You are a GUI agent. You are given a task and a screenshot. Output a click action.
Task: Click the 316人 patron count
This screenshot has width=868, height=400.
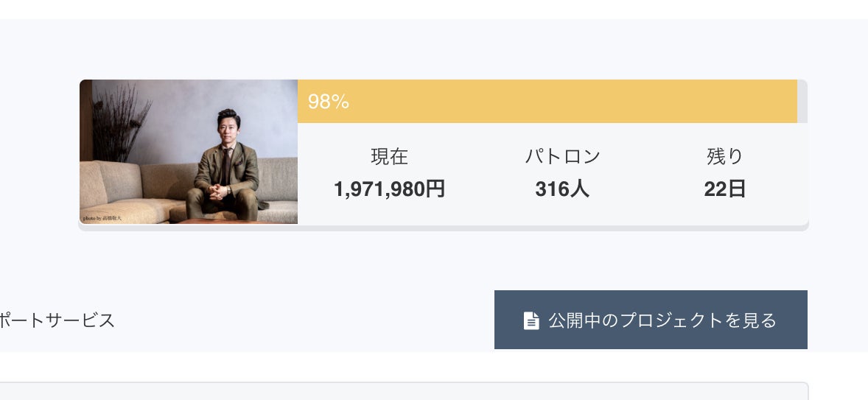[x=562, y=189]
